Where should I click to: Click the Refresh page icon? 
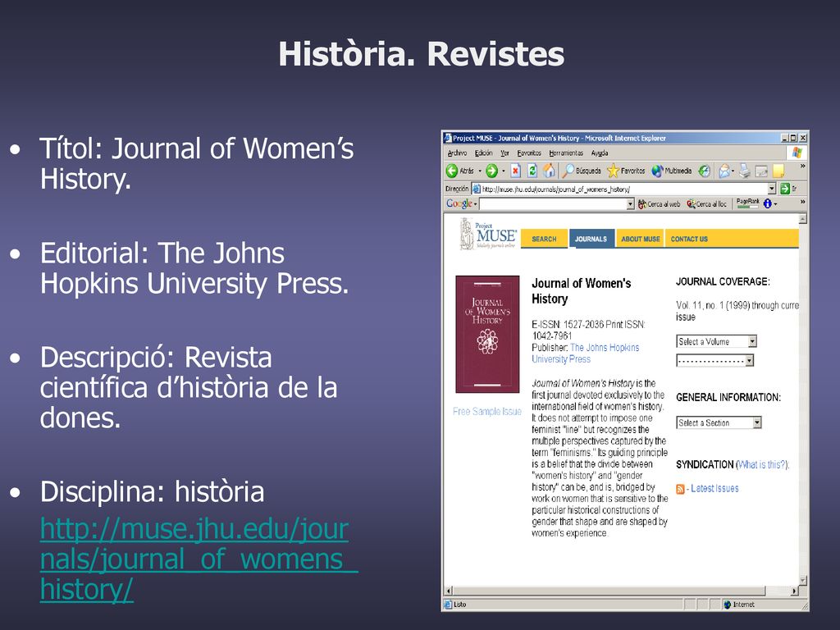[x=532, y=171]
